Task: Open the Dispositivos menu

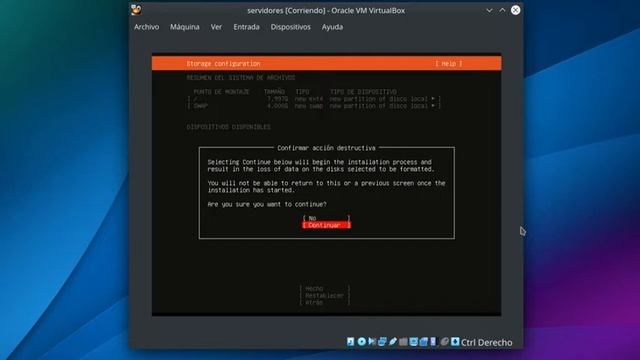Action: pyautogui.click(x=291, y=27)
